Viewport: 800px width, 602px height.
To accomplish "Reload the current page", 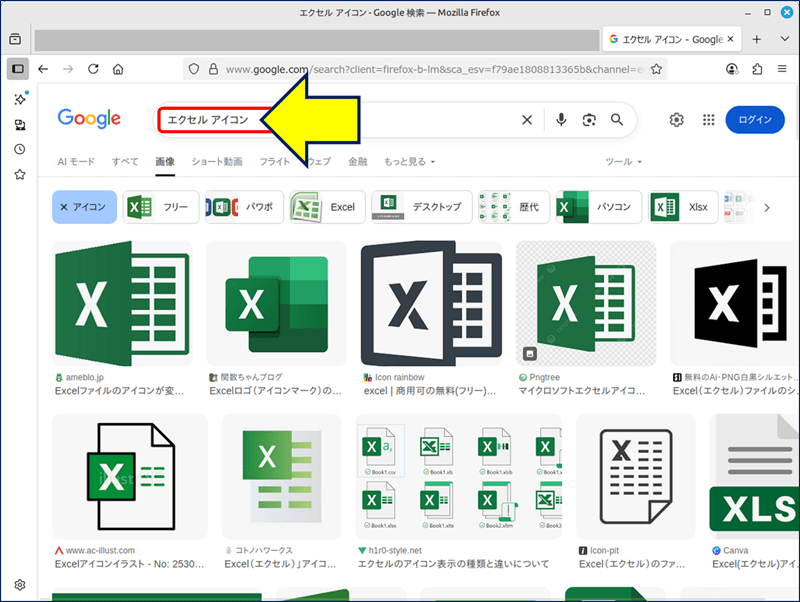I will [93, 69].
